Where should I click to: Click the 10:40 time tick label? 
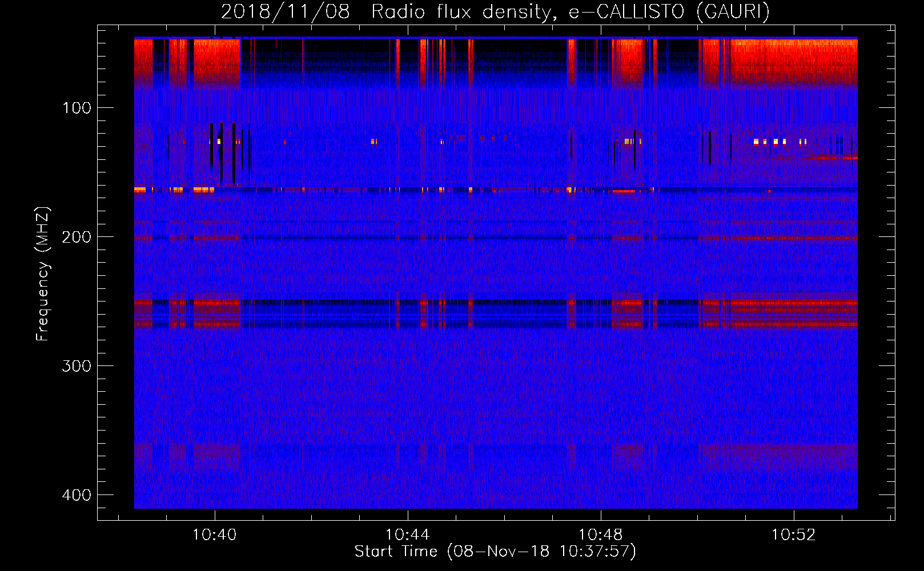pos(214,535)
